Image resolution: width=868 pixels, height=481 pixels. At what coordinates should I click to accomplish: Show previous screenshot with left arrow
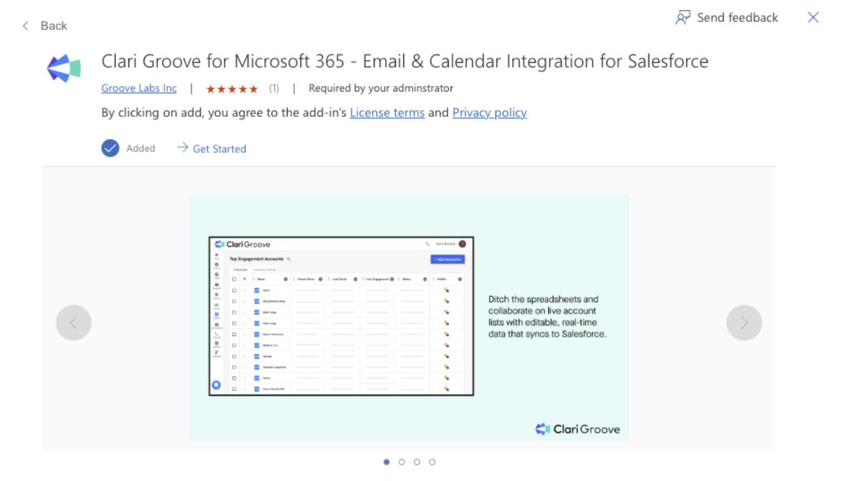[x=74, y=323]
